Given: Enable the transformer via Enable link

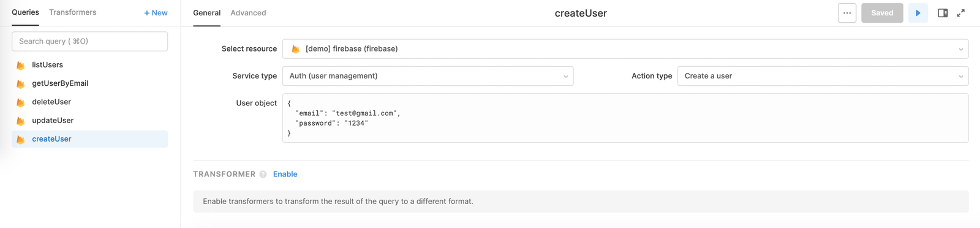Looking at the screenshot, I should (285, 174).
